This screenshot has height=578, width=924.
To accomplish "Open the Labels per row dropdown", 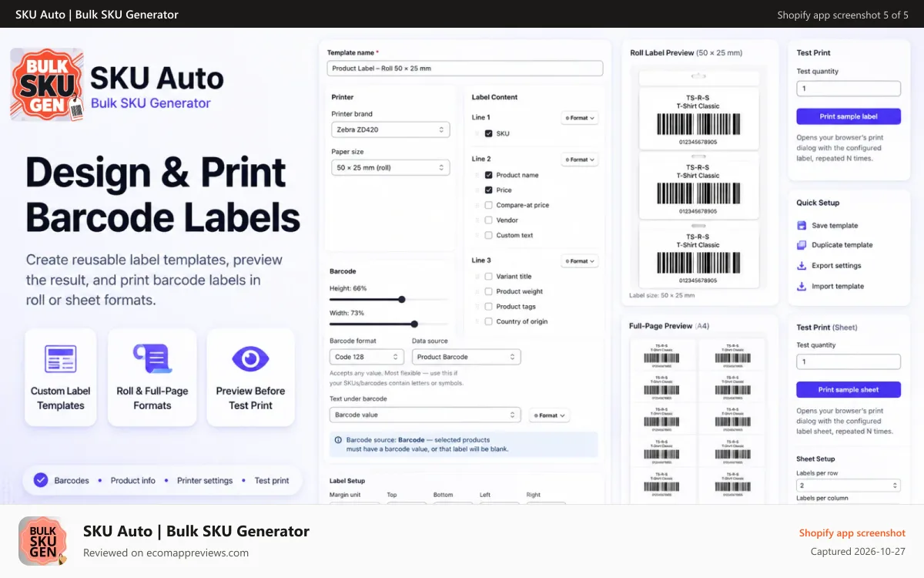I will pyautogui.click(x=849, y=486).
